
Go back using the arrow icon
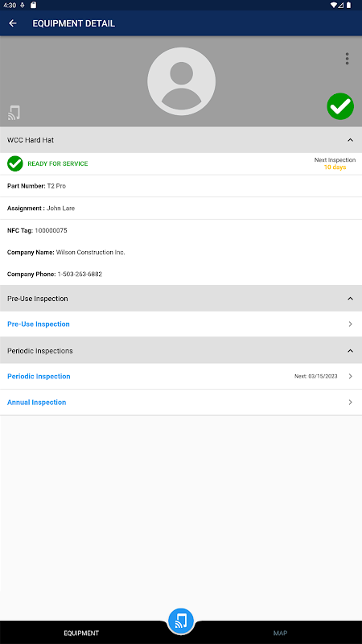point(13,23)
